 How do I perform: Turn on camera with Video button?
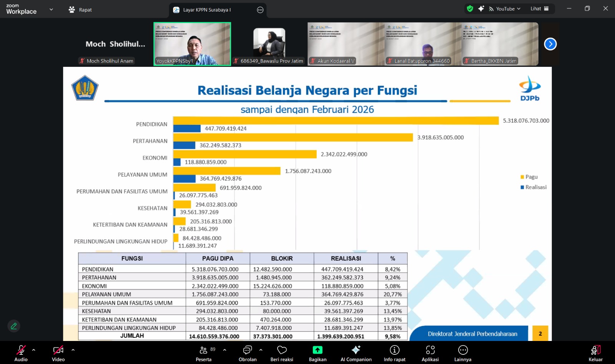58,353
